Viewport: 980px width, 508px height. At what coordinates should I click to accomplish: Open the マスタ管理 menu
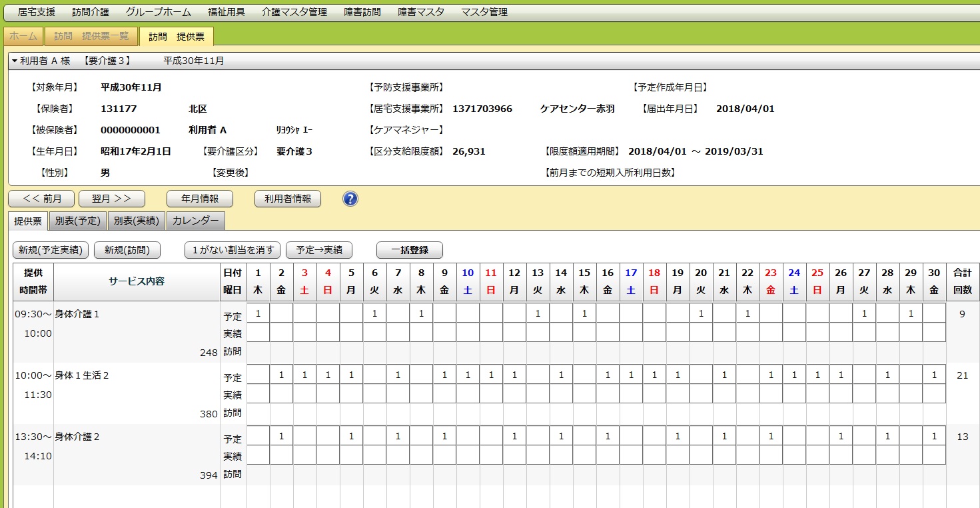484,12
